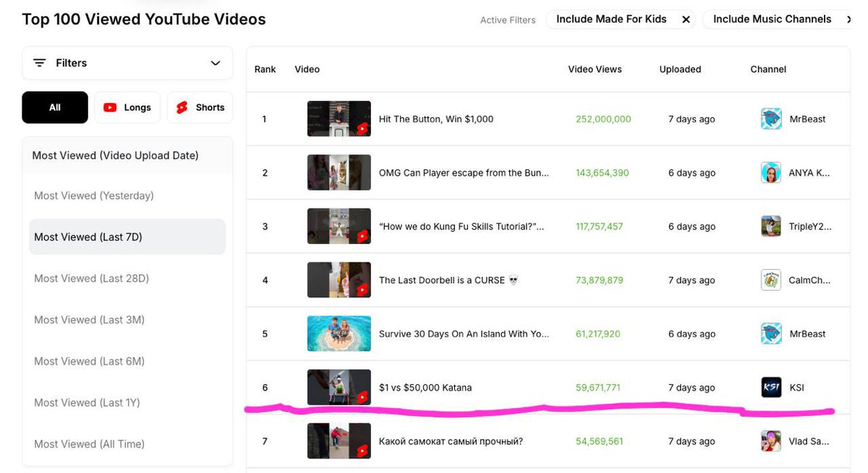Open The Last Doorbell is a CURSE title
Image resolution: width=868 pixels, height=473 pixels.
pyautogui.click(x=448, y=281)
